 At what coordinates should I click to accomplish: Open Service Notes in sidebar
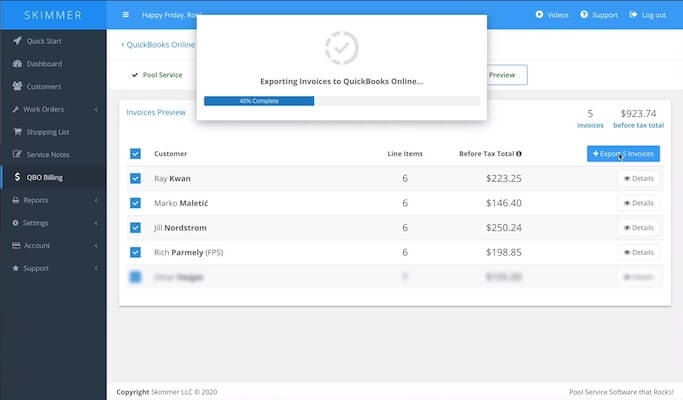pos(53,154)
